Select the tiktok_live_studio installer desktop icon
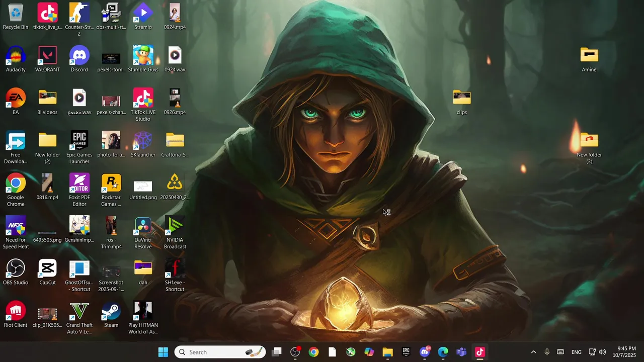This screenshot has height=362, width=644. pyautogui.click(x=47, y=17)
